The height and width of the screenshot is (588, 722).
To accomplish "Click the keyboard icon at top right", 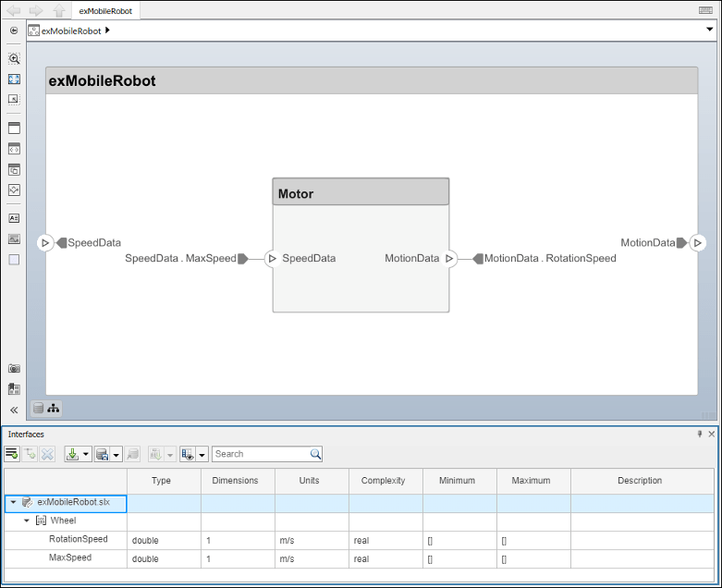I will pyautogui.click(x=705, y=10).
